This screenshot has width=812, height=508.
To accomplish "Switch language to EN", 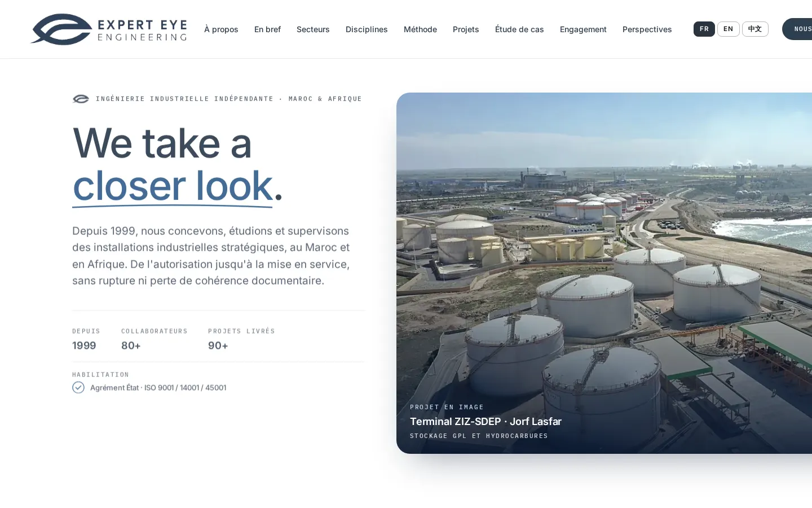I will (728, 29).
